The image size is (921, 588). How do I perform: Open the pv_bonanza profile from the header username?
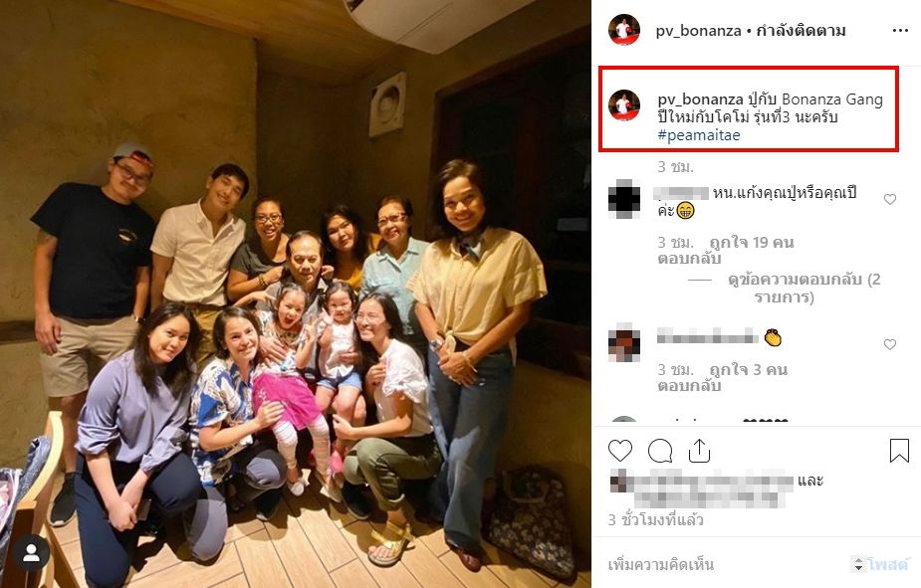point(698,31)
